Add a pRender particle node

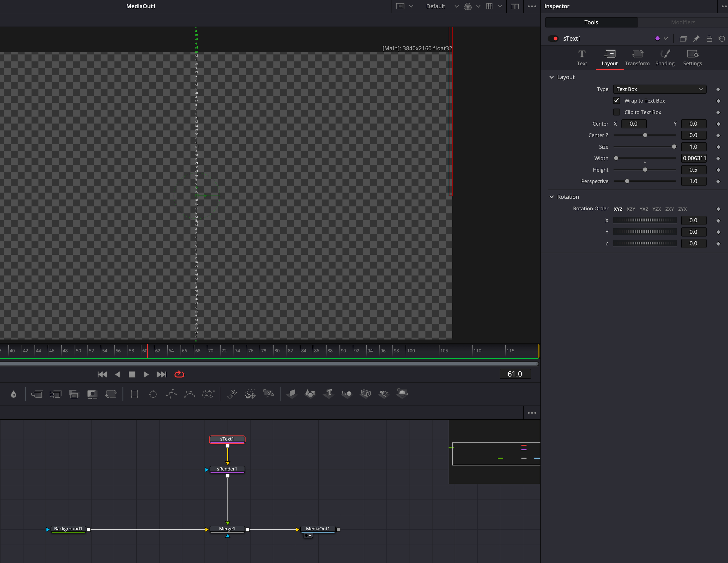(268, 394)
